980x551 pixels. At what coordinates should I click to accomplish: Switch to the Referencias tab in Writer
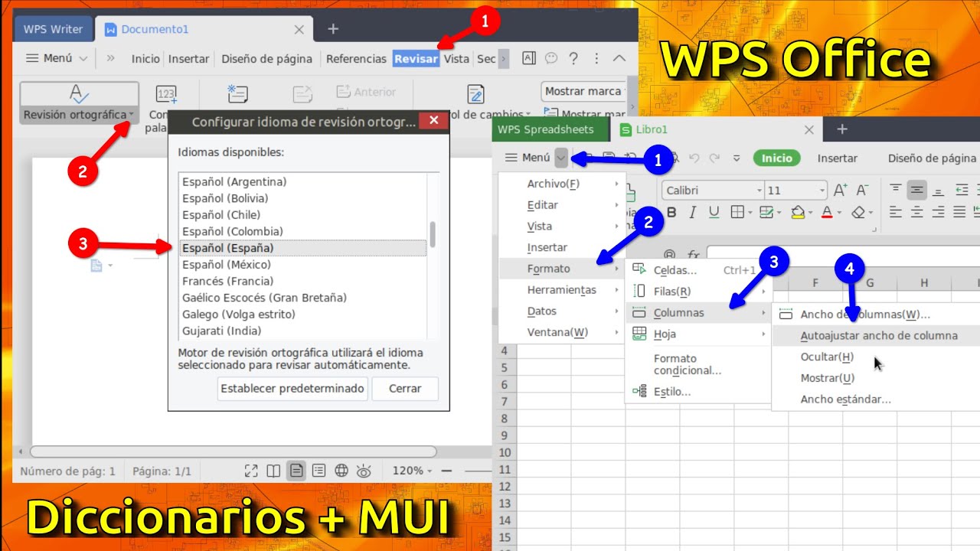pos(356,58)
